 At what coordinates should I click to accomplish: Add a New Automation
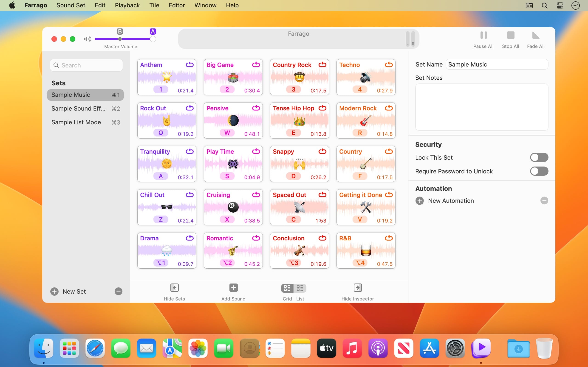tap(419, 201)
